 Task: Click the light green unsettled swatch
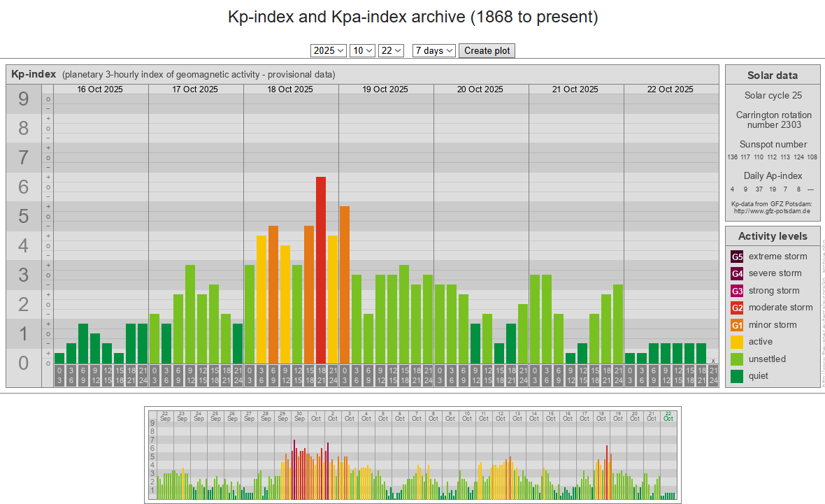[x=737, y=359]
